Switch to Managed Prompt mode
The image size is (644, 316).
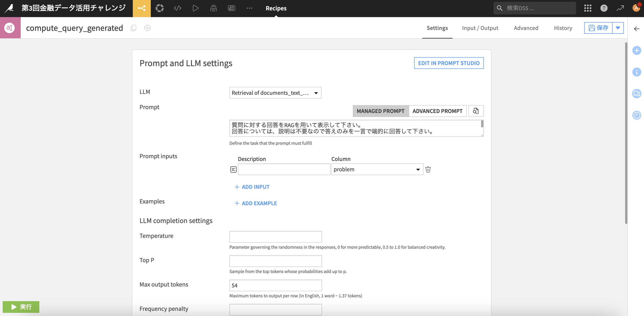[x=380, y=111]
